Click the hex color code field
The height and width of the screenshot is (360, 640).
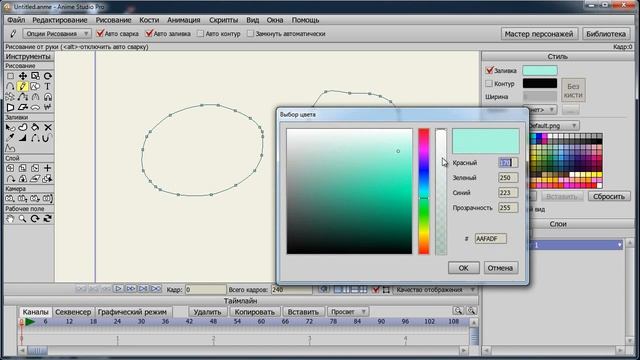tap(491, 238)
